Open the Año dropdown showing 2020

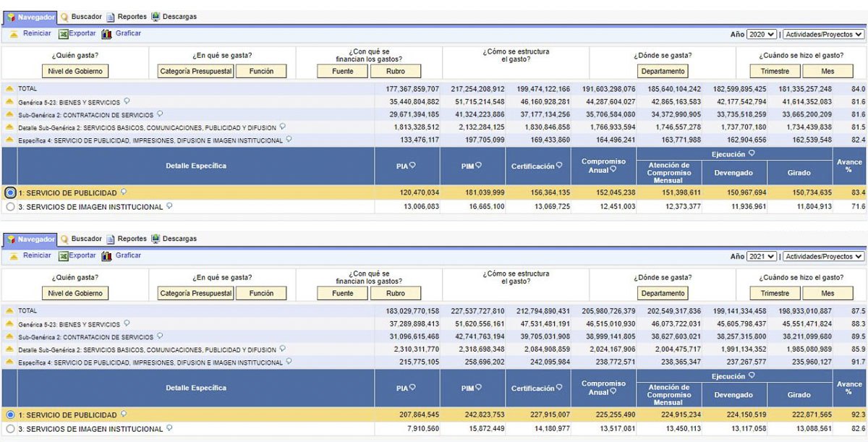tap(762, 34)
